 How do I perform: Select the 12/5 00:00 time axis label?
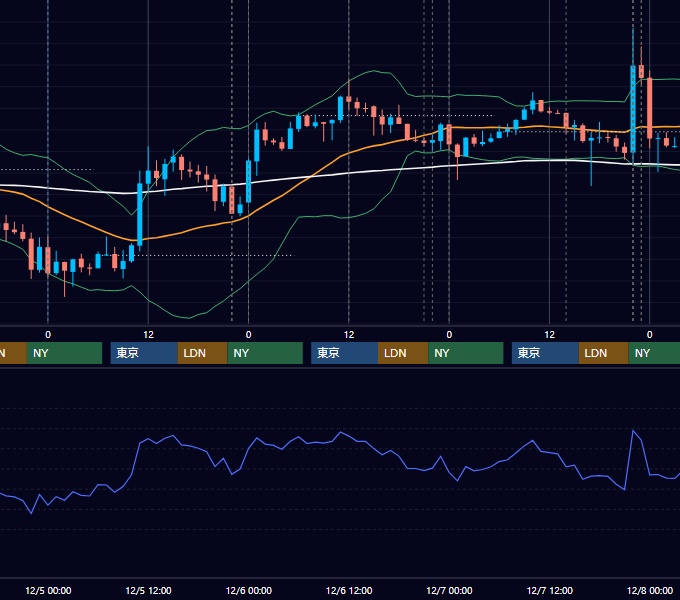(48, 590)
